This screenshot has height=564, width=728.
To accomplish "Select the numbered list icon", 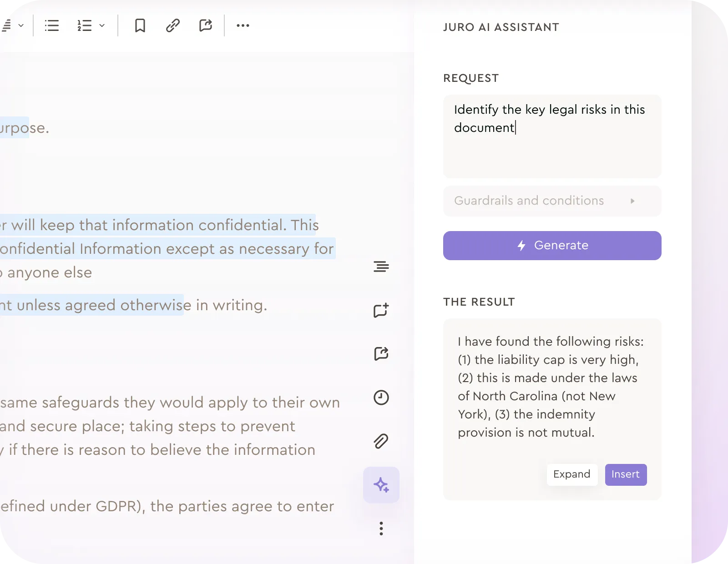I will [x=86, y=25].
